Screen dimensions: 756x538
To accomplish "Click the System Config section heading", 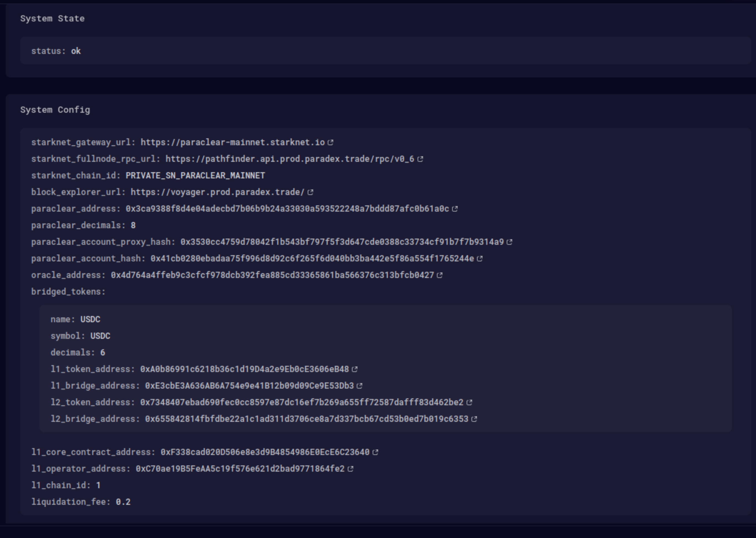I will pyautogui.click(x=55, y=110).
